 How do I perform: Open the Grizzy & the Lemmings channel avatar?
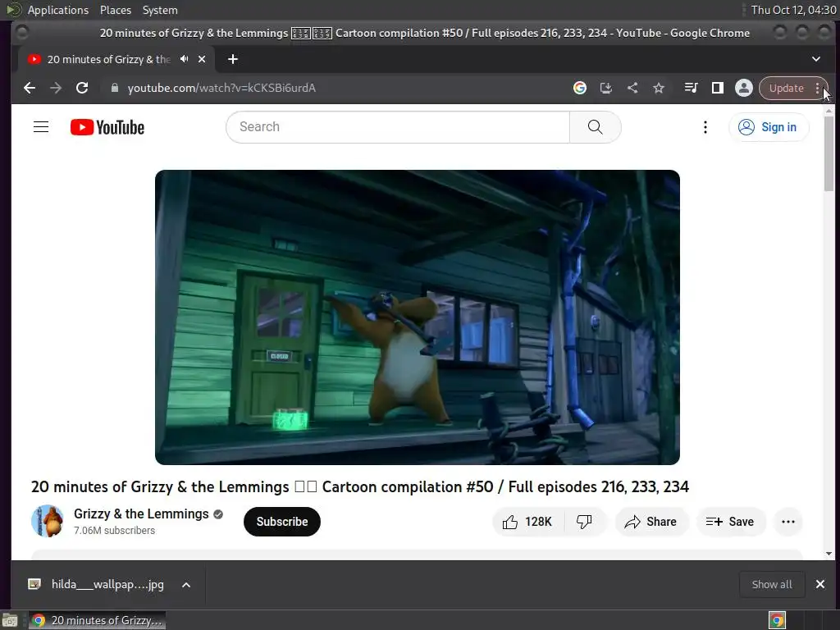click(47, 521)
